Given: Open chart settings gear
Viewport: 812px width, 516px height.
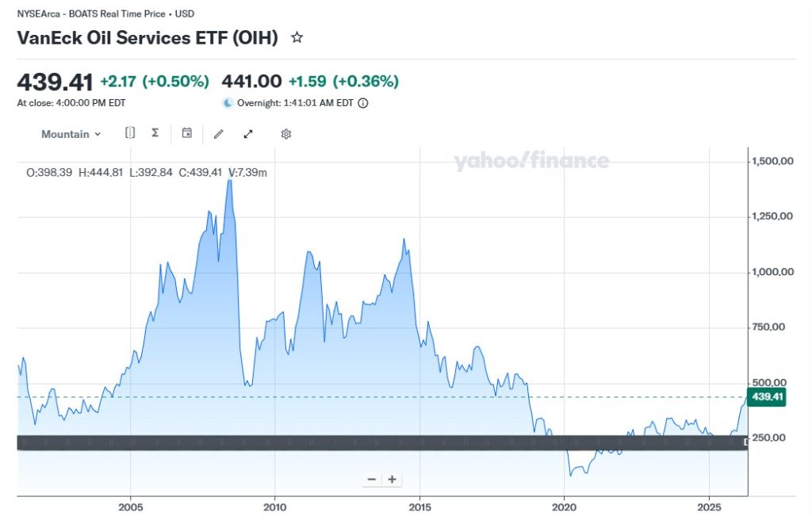Looking at the screenshot, I should pos(286,134).
